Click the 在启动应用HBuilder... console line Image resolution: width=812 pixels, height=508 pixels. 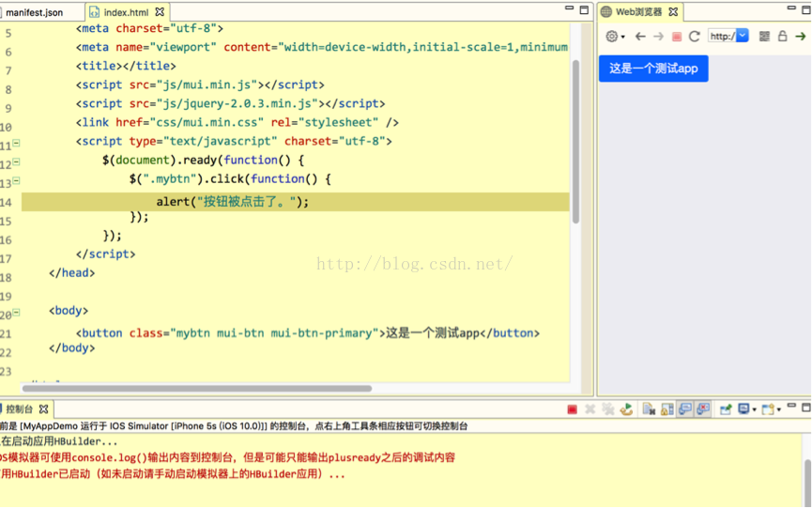[59, 441]
